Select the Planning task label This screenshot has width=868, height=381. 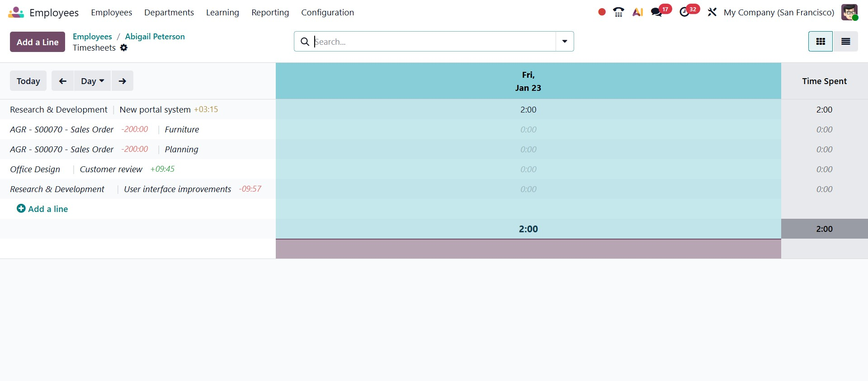(181, 149)
